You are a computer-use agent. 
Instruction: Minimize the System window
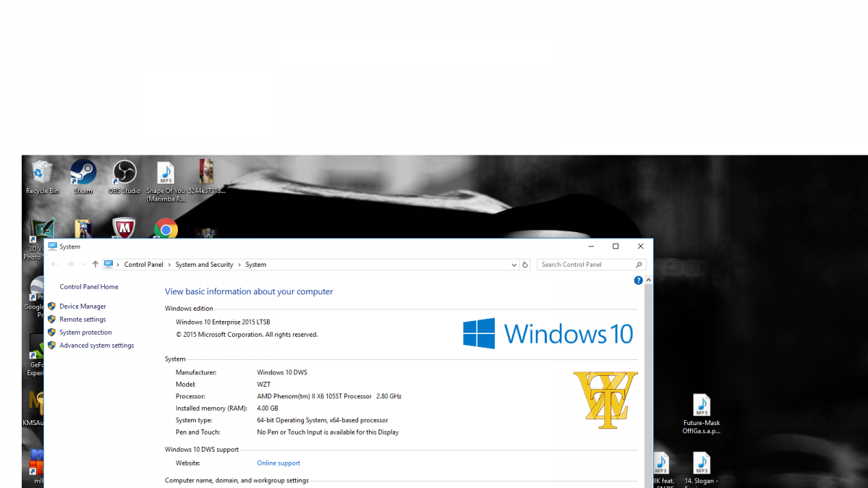pos(591,247)
